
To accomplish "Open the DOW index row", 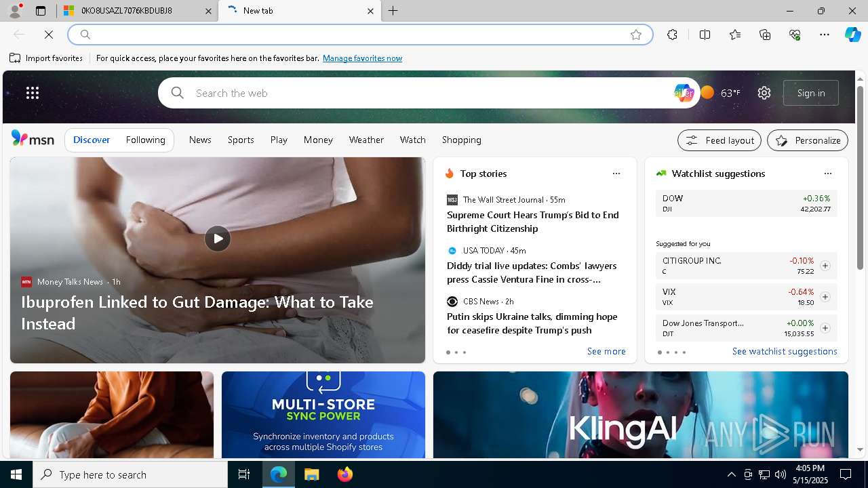I will [x=746, y=203].
